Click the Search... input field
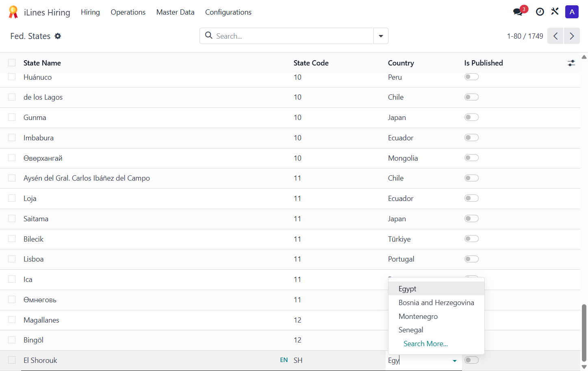Image resolution: width=588 pixels, height=371 pixels. point(293,36)
